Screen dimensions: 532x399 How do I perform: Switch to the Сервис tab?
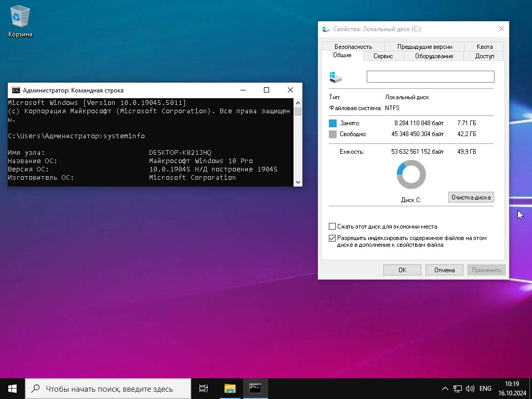(x=383, y=56)
